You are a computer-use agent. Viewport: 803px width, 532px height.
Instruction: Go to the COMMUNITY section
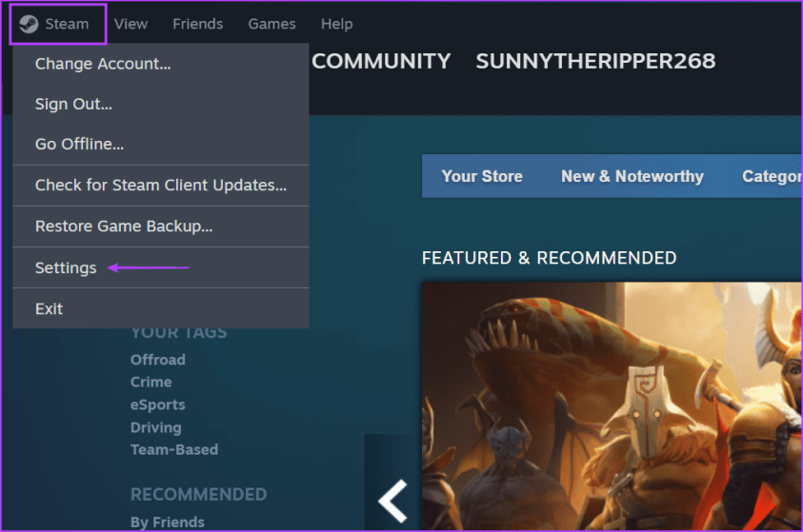[x=381, y=61]
